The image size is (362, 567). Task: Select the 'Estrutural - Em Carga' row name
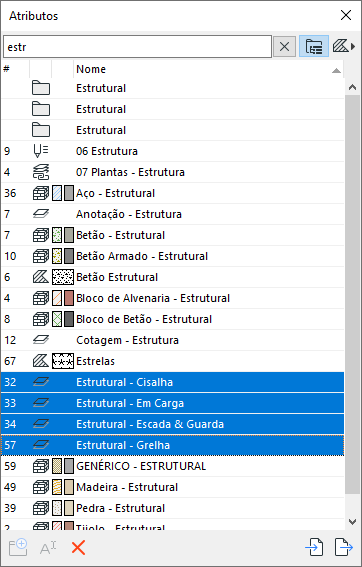130,403
